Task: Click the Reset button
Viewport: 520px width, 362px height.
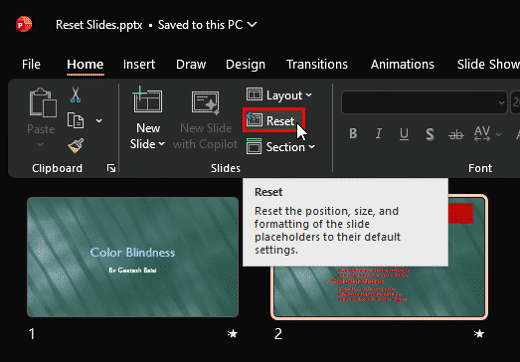Action: point(274,120)
